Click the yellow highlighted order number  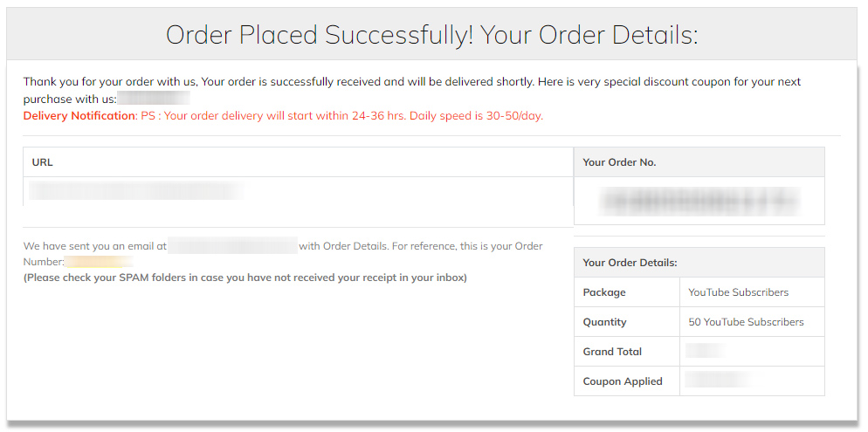[x=99, y=262]
